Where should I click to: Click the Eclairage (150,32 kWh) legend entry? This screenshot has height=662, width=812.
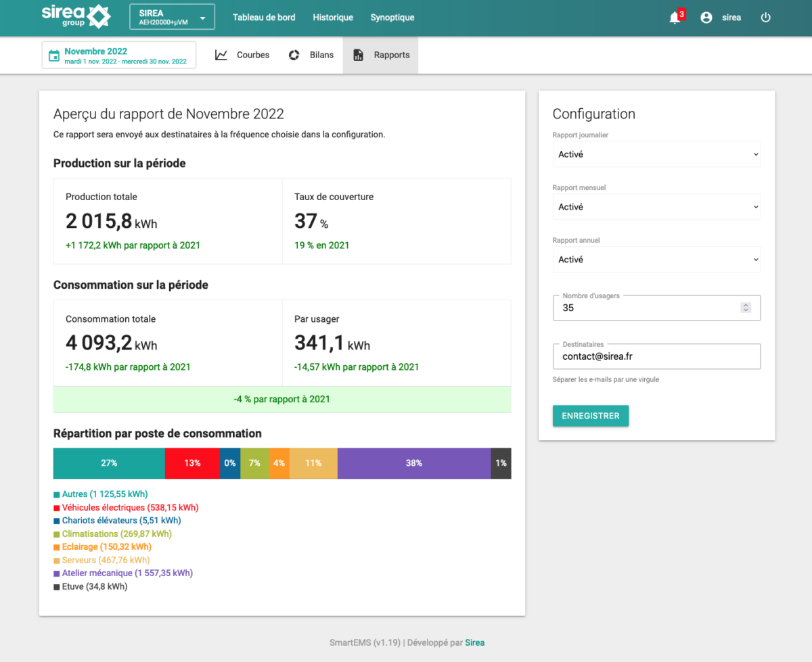[102, 546]
